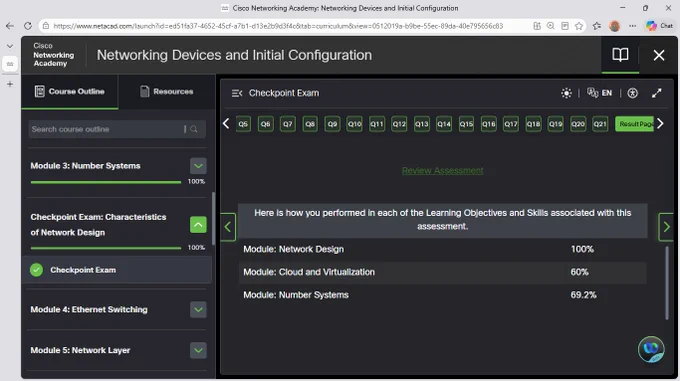The height and width of the screenshot is (381, 680).
Task: Jump to question Q12
Action: click(399, 124)
